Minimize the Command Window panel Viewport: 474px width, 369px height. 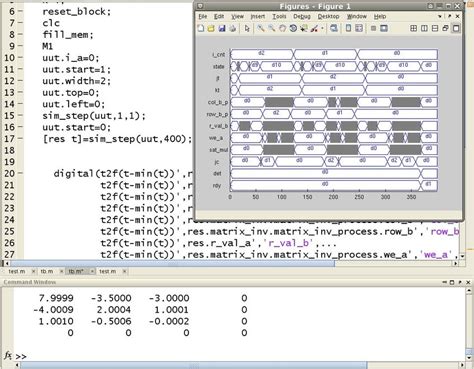tap(444, 282)
